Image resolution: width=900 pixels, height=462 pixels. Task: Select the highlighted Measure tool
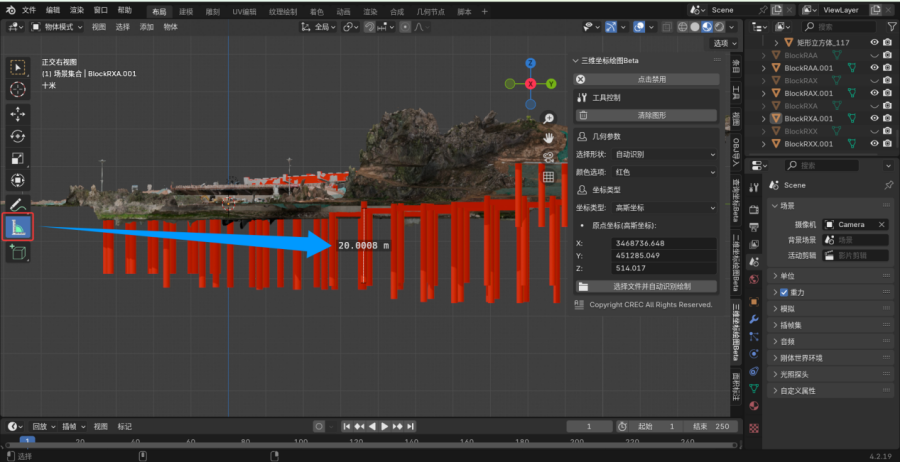coord(19,227)
